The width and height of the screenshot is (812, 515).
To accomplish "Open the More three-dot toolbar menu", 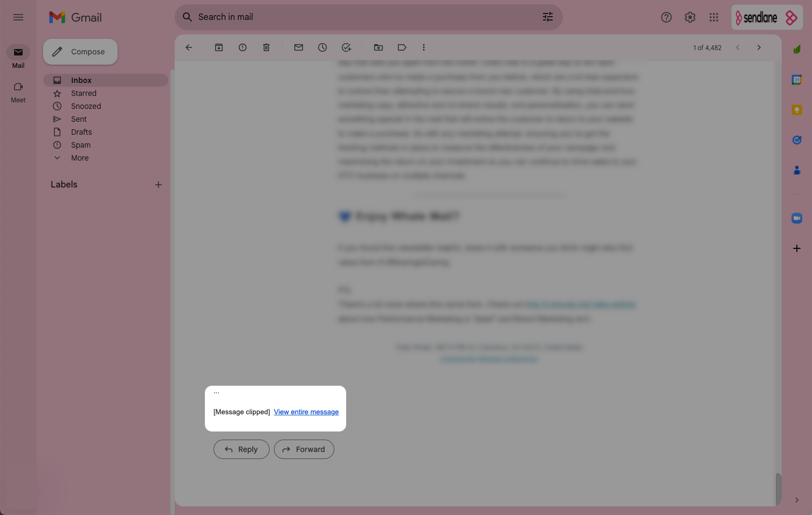I will tap(424, 47).
